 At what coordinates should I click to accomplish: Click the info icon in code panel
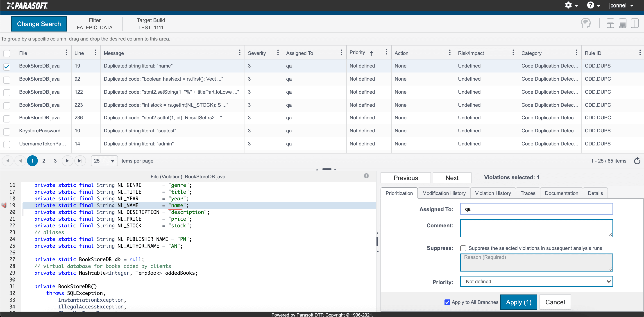(x=366, y=176)
